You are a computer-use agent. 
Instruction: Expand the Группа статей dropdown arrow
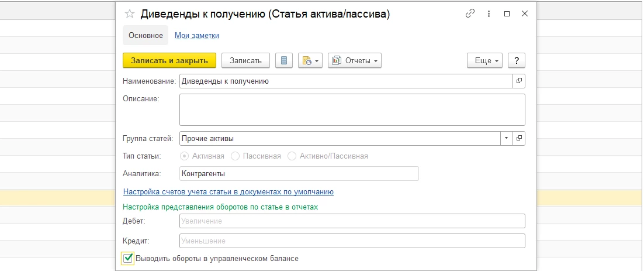(x=505, y=139)
